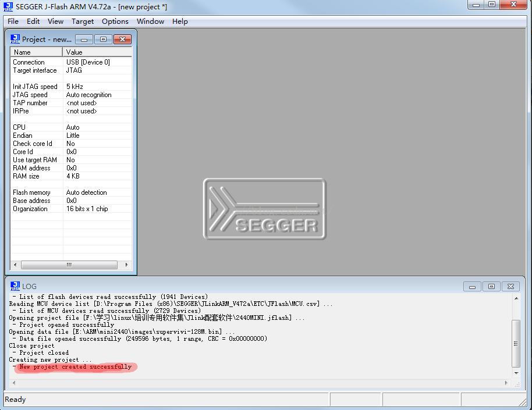Close the main J-Flash application window

[x=513, y=5]
